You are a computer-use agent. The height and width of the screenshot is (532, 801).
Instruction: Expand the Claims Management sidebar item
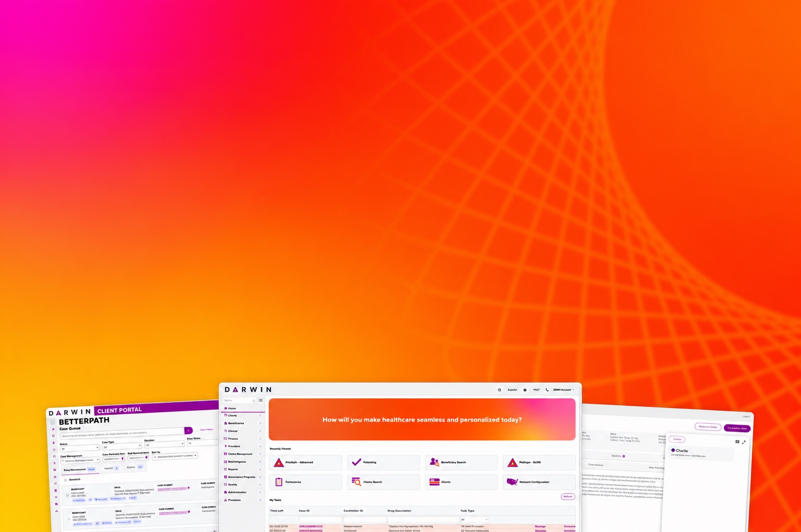tap(242, 454)
